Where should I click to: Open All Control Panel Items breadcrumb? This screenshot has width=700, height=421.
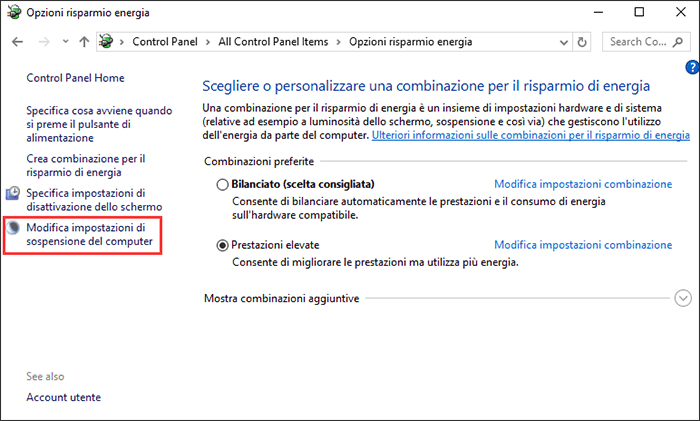click(273, 42)
